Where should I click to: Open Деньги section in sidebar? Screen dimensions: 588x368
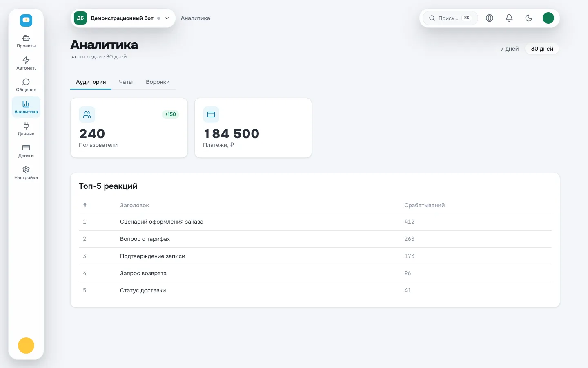pos(26,151)
